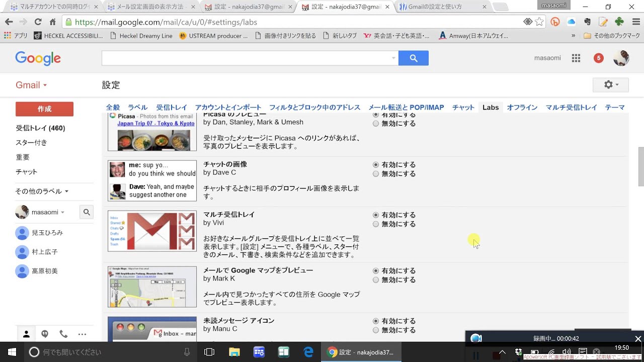
Task: Expand the system tray hidden icons chevron
Action: pos(502,352)
